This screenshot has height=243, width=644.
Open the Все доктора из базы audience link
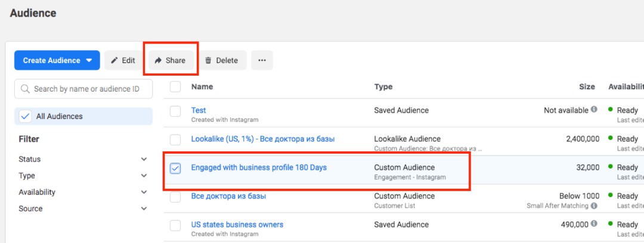click(228, 196)
